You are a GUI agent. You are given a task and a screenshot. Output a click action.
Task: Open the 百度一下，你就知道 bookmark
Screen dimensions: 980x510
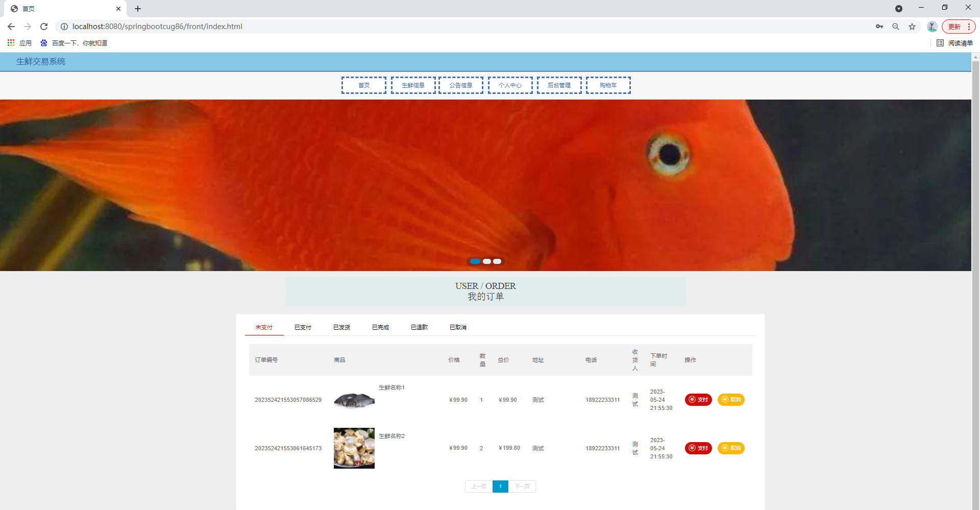[x=75, y=43]
